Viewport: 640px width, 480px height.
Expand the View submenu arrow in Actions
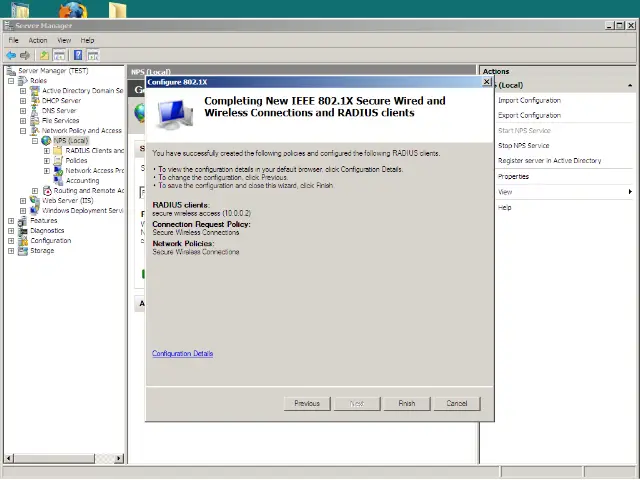630,192
